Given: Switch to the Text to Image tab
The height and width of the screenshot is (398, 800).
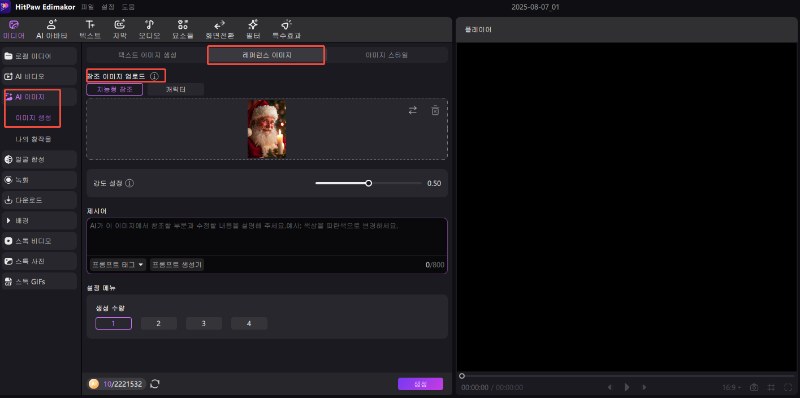Looking at the screenshot, I should (x=147, y=55).
